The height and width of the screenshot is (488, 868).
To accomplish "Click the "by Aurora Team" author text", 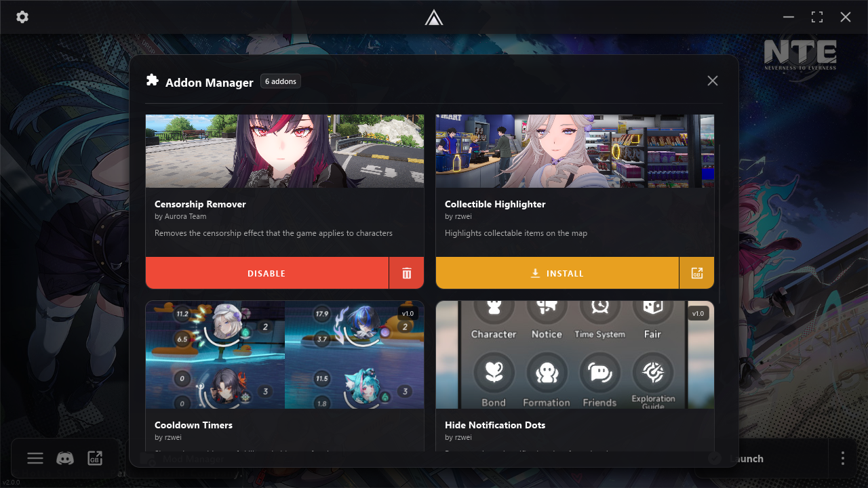I will coord(180,217).
